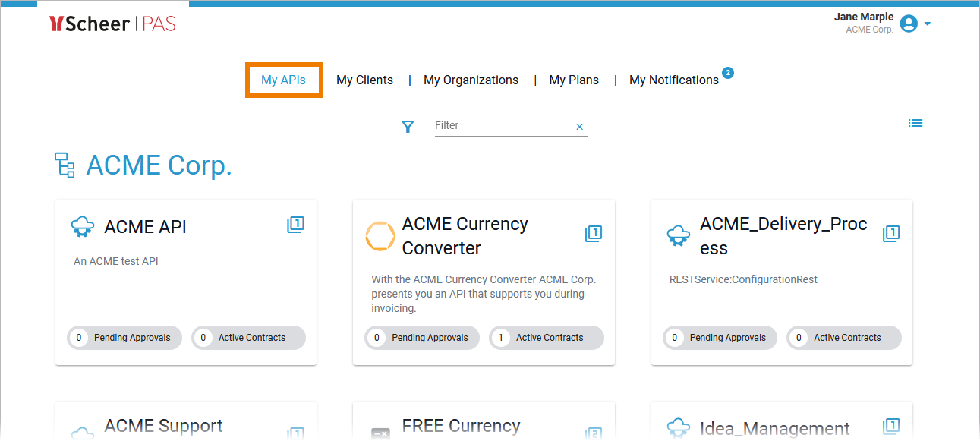Viewport: 980px width, 441px height.
Task: Click Pending Approvals on ACME API card
Action: (125, 338)
